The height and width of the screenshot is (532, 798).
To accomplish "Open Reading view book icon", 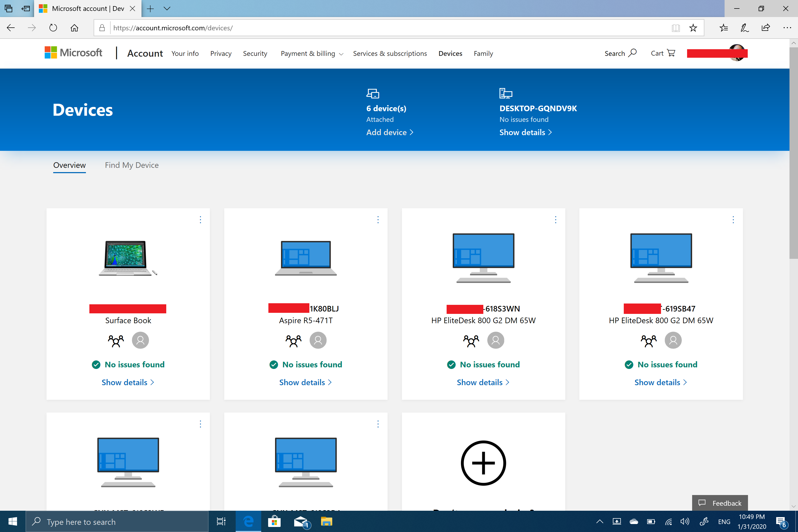I will [676, 28].
